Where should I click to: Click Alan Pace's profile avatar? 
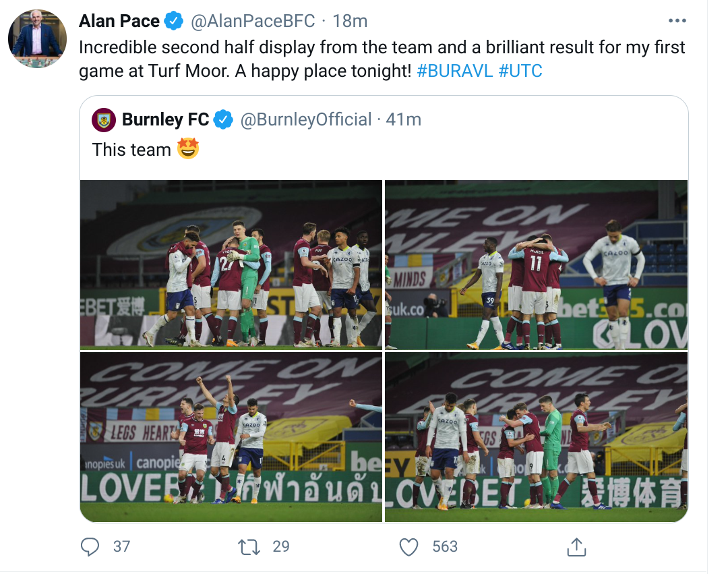[x=37, y=38]
